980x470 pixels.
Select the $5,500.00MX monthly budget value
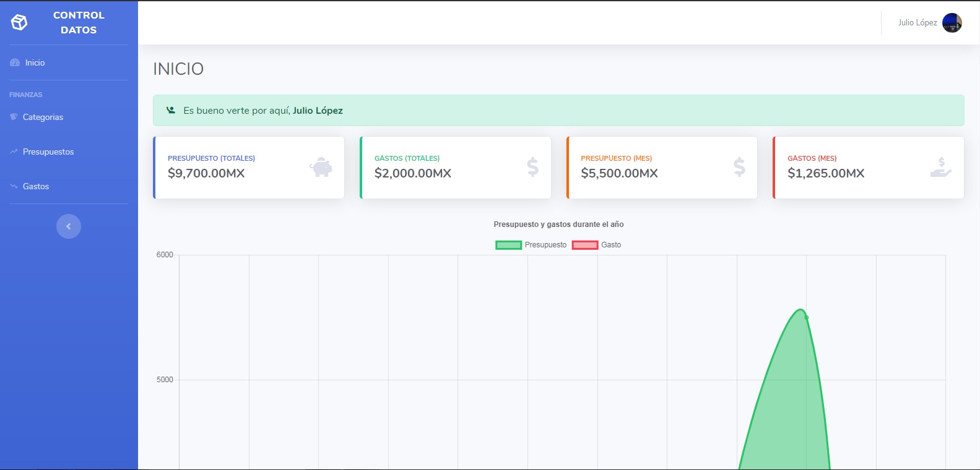pyautogui.click(x=619, y=173)
